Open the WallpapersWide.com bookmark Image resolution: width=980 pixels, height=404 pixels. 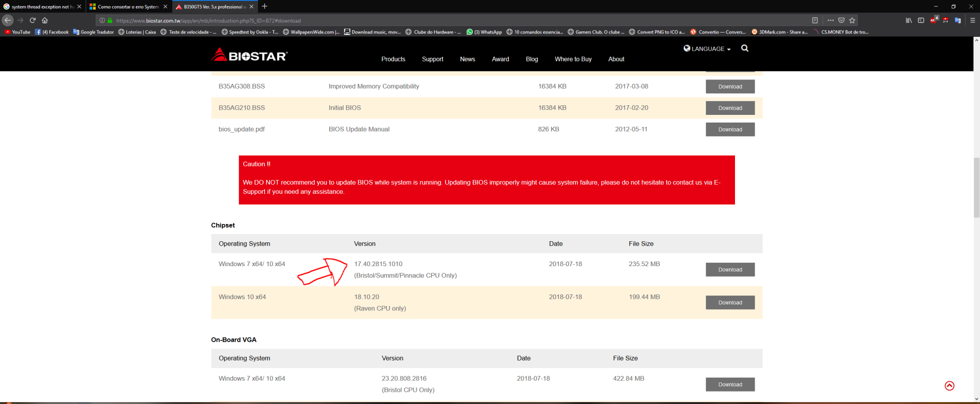(x=312, y=32)
